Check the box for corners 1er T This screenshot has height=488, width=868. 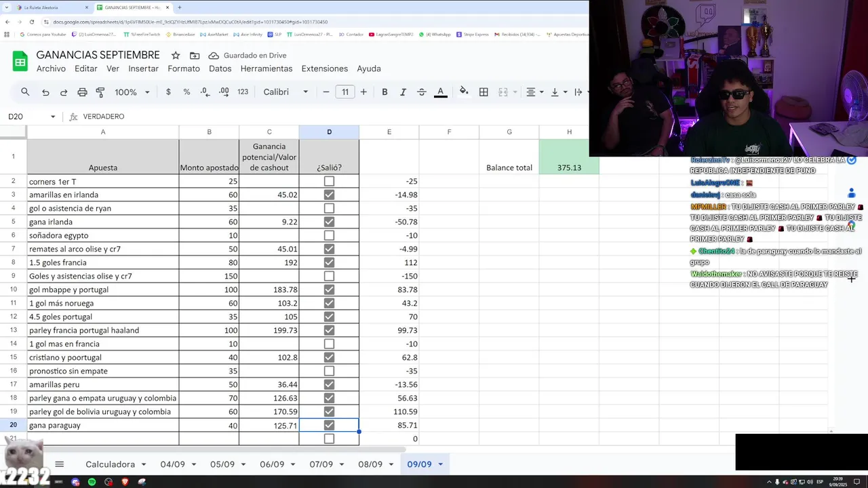coord(329,181)
